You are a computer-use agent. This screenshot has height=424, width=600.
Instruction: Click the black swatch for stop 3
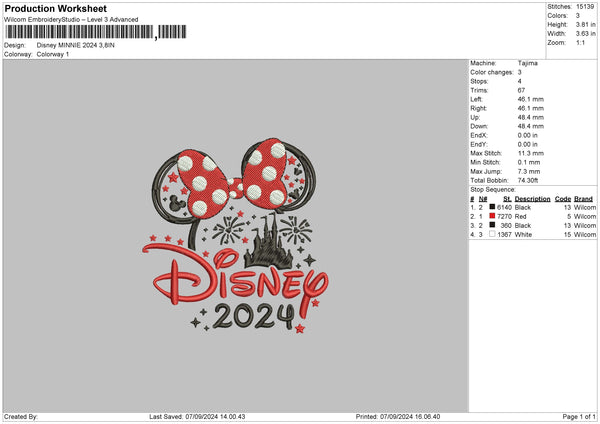492,225
